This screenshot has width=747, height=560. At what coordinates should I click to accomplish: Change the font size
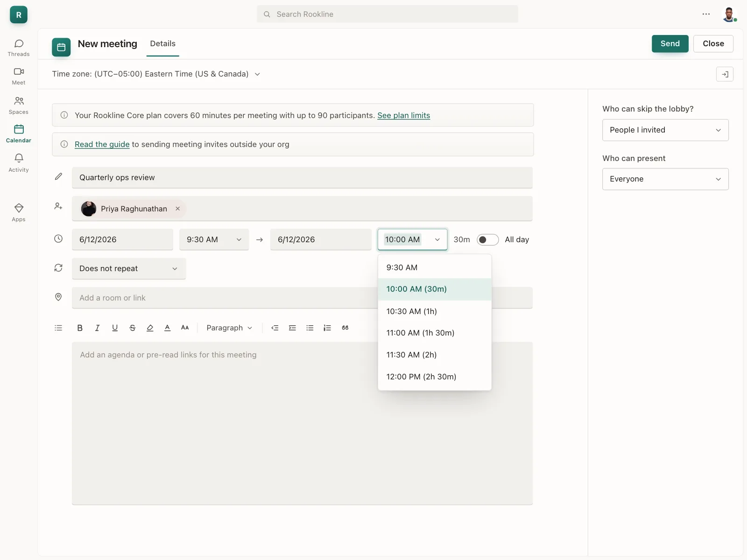[185, 328]
